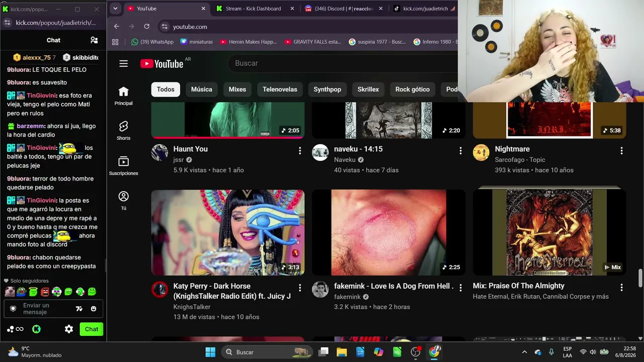Viewport: 644px width, 362px height.
Task: Open more options for Nightmare video
Action: (621, 151)
